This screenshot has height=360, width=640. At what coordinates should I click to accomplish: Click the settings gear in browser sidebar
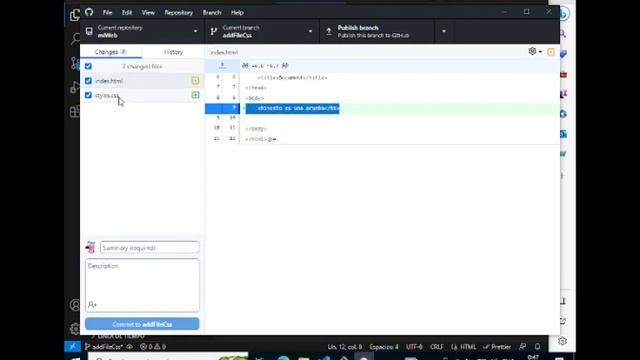click(x=562, y=341)
